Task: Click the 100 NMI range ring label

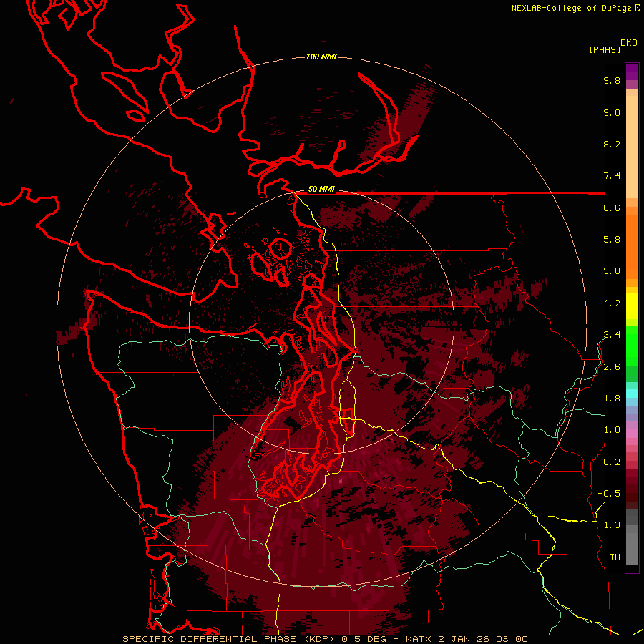Action: (321, 57)
